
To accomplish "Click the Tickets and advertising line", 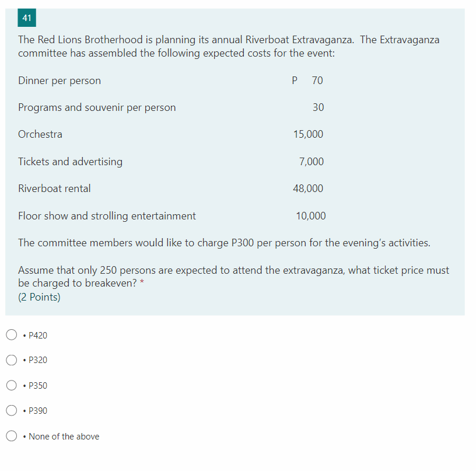I will 70,162.
